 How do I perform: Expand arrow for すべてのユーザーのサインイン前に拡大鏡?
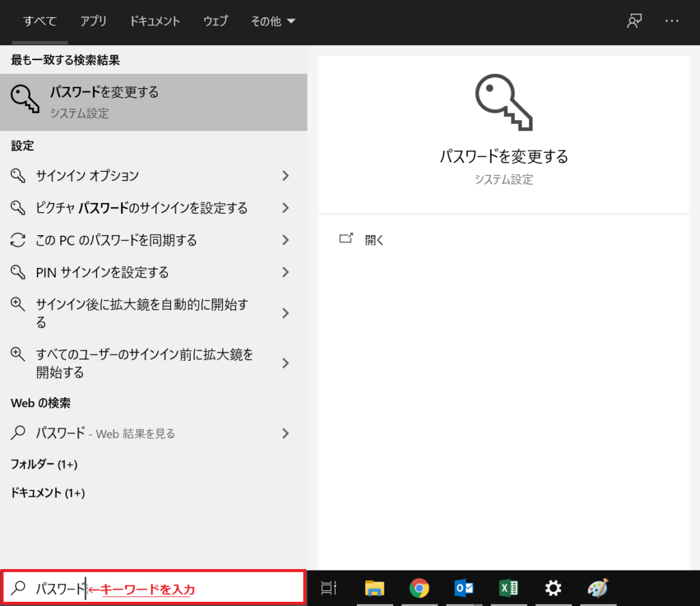(286, 363)
